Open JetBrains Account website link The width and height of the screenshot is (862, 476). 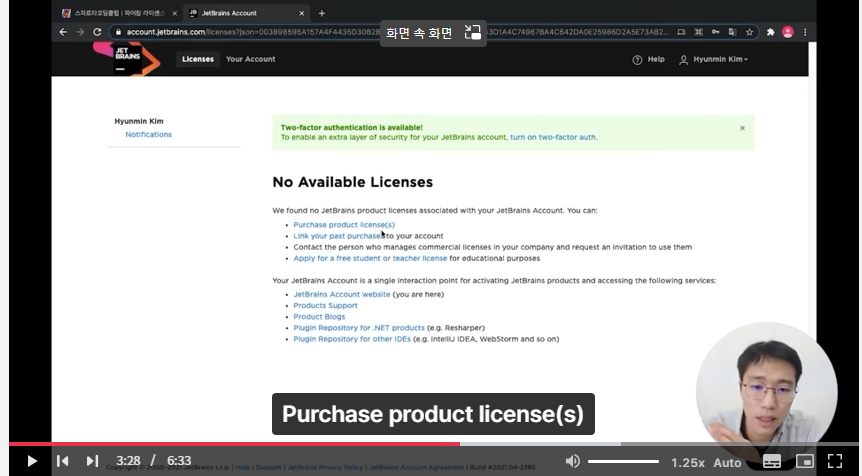coord(341,295)
